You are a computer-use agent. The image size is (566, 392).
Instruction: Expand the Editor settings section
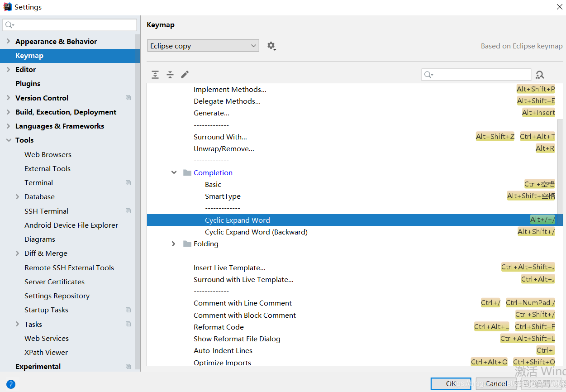[x=8, y=69]
